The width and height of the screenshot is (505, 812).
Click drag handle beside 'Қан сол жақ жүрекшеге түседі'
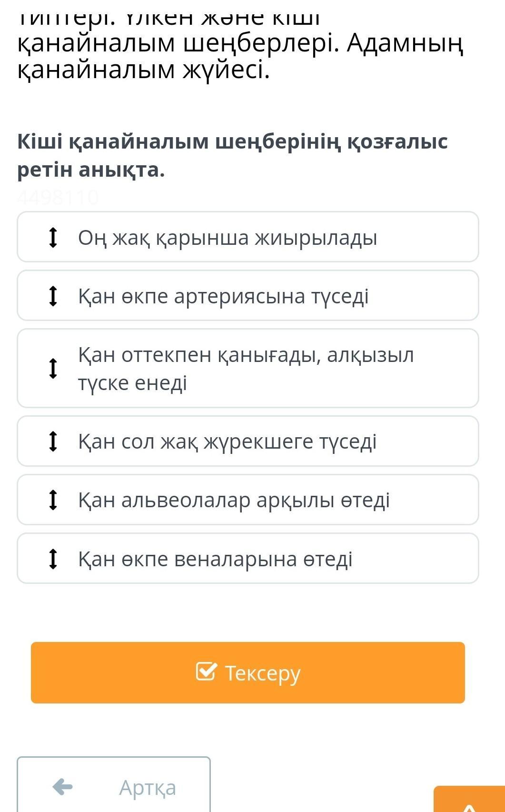click(53, 441)
